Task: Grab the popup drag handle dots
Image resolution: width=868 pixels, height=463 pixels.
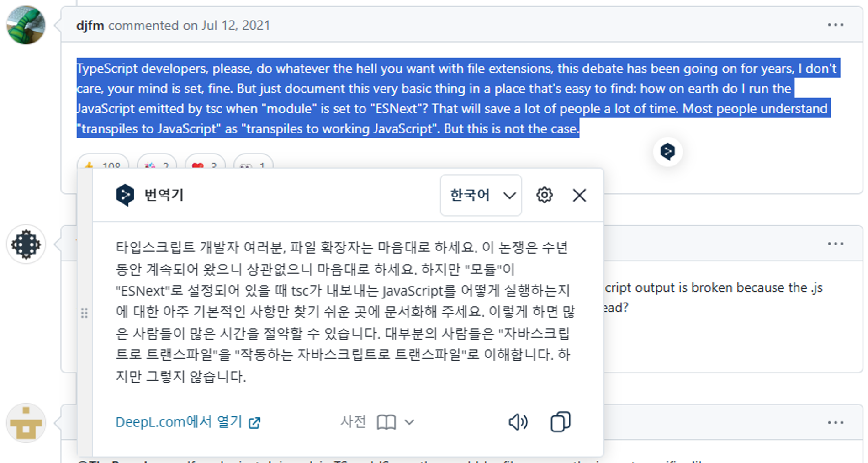Action: [85, 313]
